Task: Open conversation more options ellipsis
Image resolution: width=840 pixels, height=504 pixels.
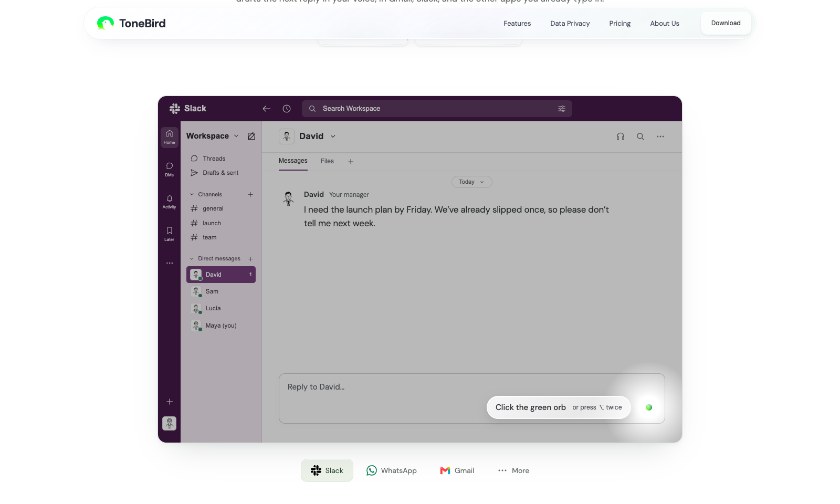Action: (660, 136)
